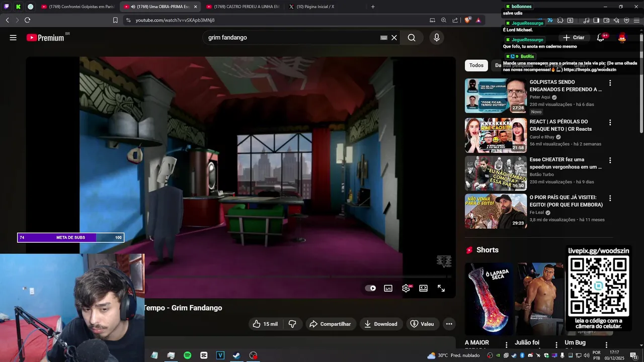
Task: Open the YouTube hamburger guide menu
Action: [x=13, y=38]
